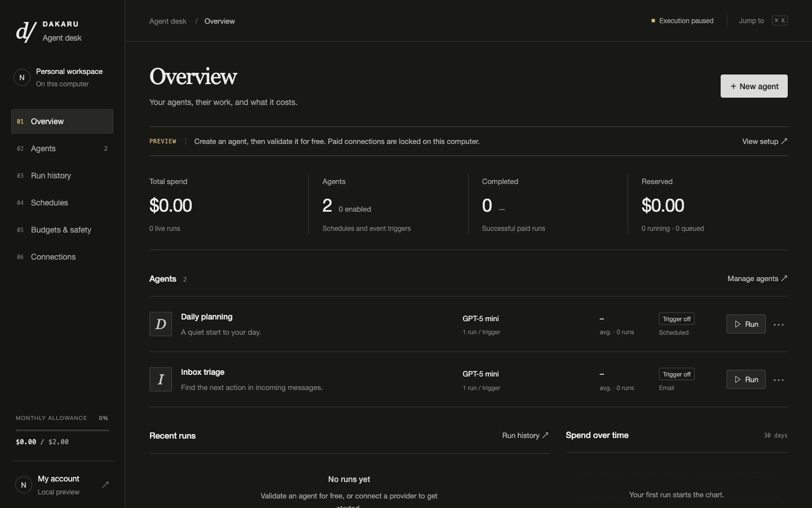This screenshot has width=812, height=508.
Task: Open View setup link
Action: [x=765, y=142]
